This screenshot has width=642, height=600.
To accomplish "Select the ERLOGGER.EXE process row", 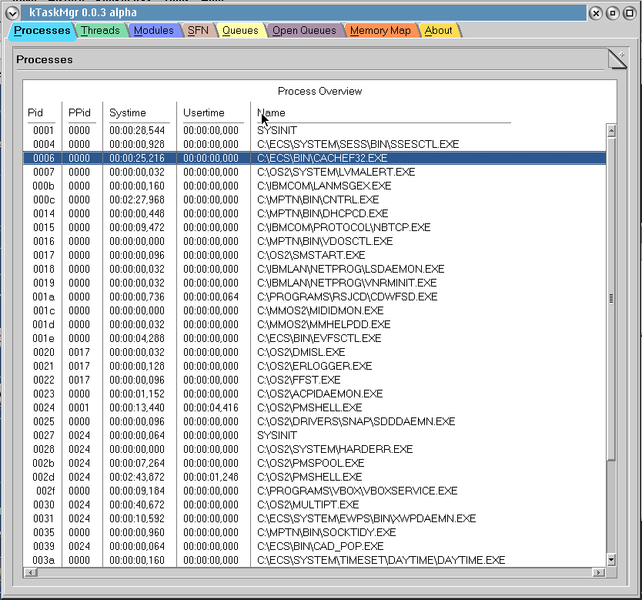I will pyautogui.click(x=314, y=366).
